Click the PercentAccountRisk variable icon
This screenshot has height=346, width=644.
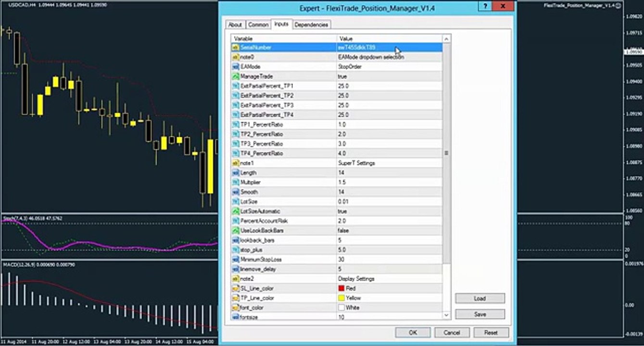click(236, 221)
